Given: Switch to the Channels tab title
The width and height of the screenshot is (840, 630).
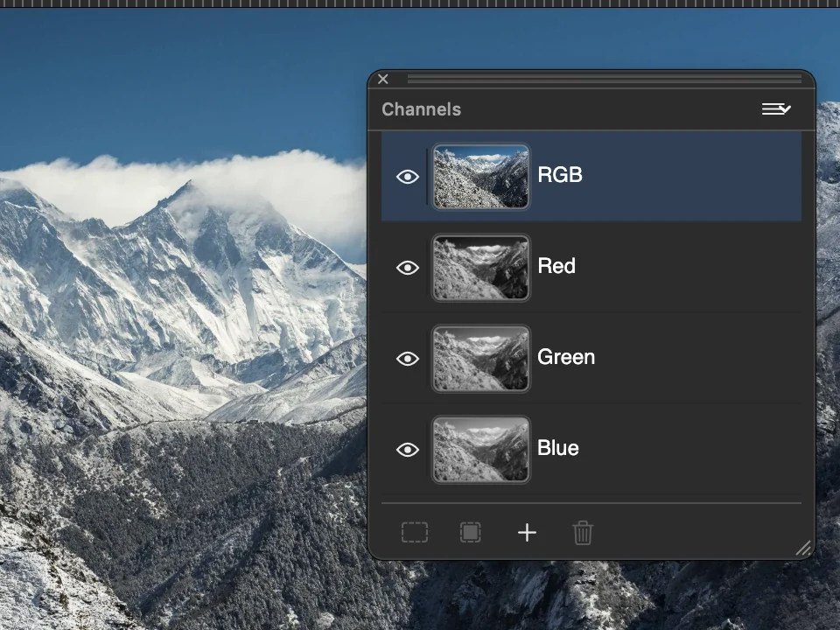Looking at the screenshot, I should [421, 109].
